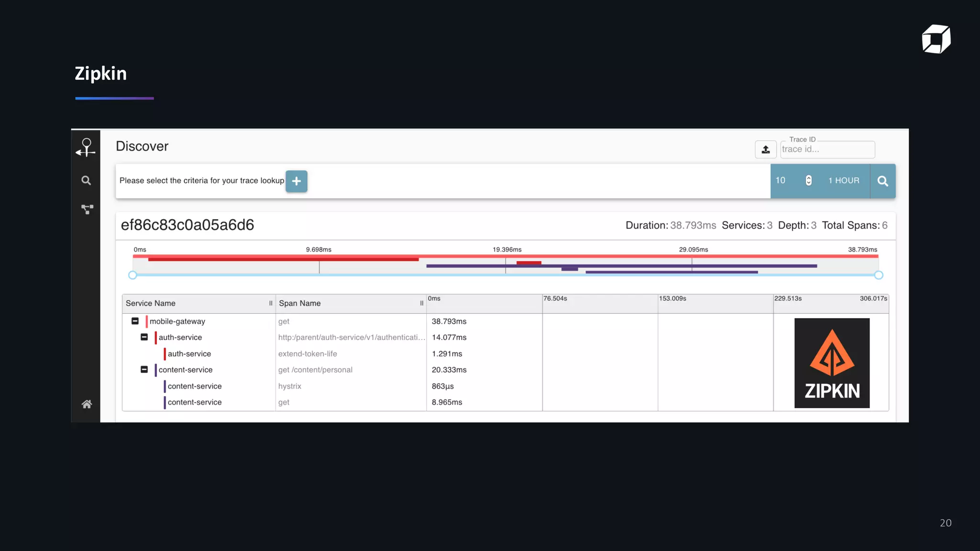
Task: Collapse the mobile-gateway span tree
Action: (x=135, y=321)
